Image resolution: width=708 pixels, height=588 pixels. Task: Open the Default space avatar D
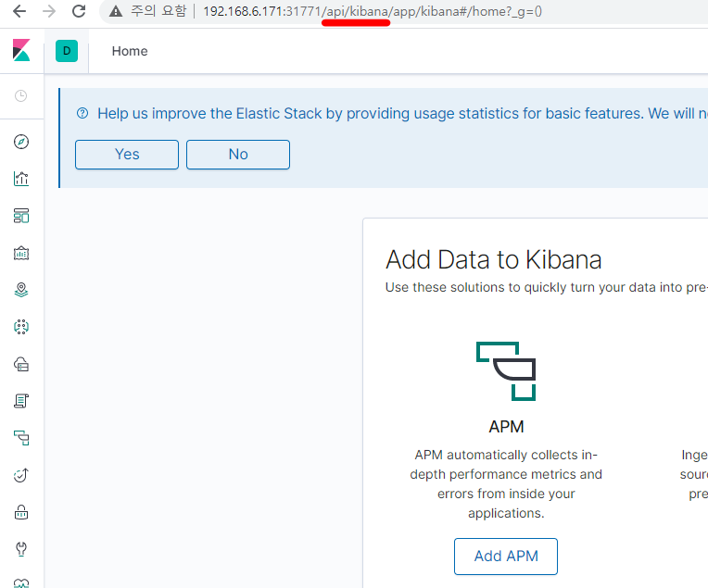67,51
